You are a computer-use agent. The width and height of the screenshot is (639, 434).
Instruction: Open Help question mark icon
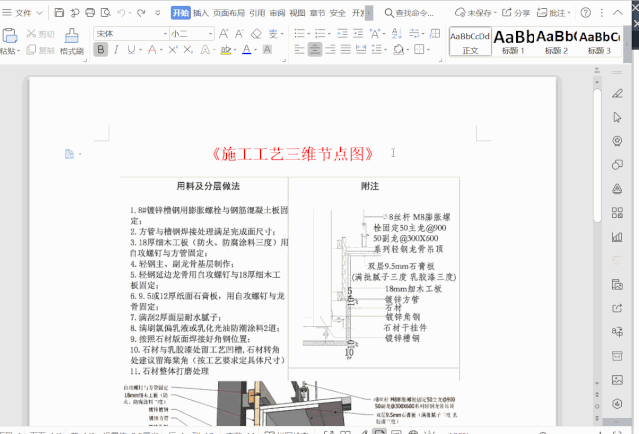[586, 13]
